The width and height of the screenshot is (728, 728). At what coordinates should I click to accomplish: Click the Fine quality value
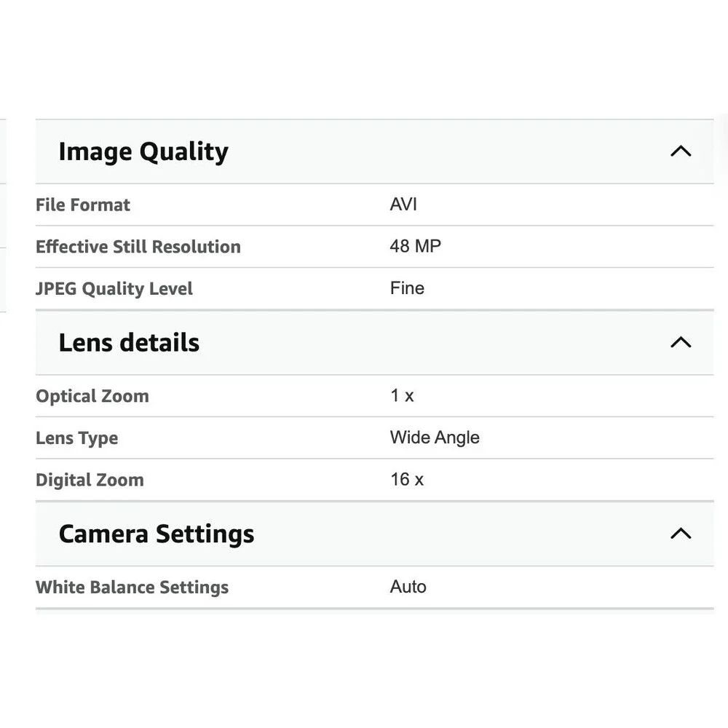(x=407, y=288)
